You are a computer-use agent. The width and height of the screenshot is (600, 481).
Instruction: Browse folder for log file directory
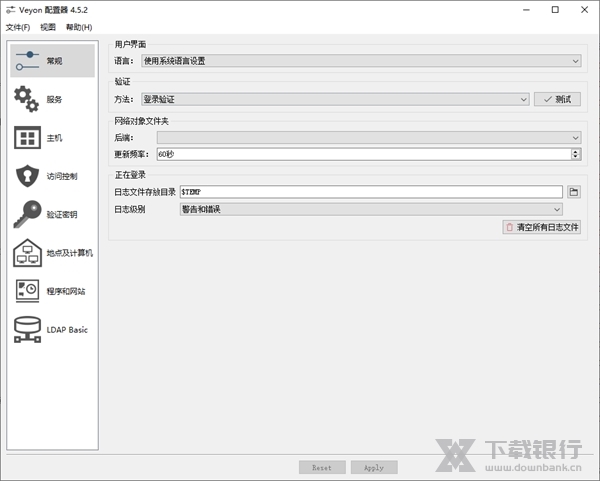(573, 192)
